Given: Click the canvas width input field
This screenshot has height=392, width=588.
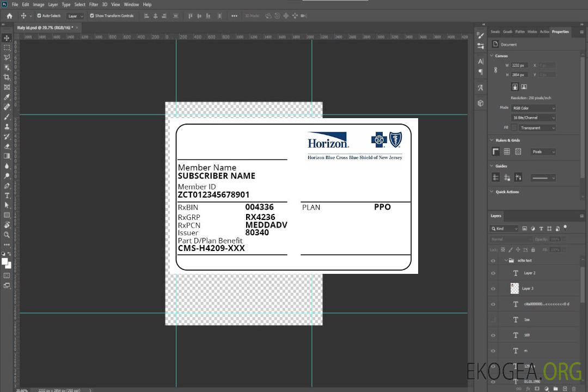Looking at the screenshot, I should click(x=519, y=65).
